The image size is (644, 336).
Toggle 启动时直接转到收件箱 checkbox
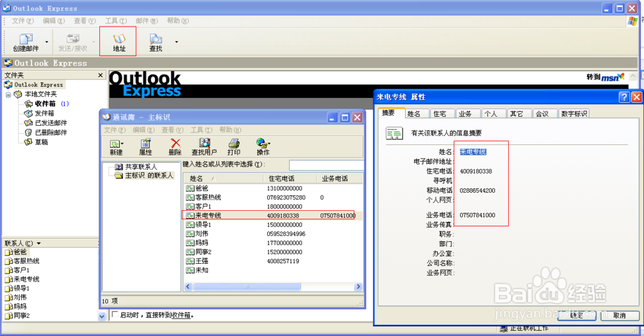pos(115,315)
